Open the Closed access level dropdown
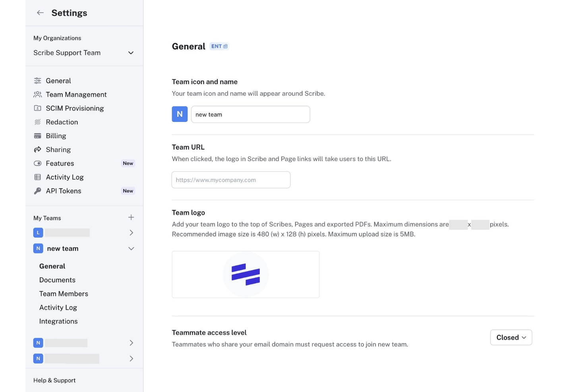The height and width of the screenshot is (392, 588). tap(511, 337)
